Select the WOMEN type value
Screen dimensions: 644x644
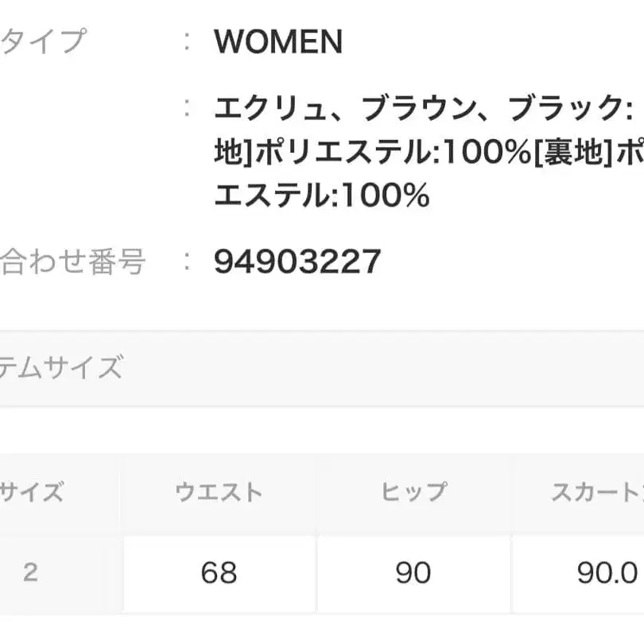point(278,42)
